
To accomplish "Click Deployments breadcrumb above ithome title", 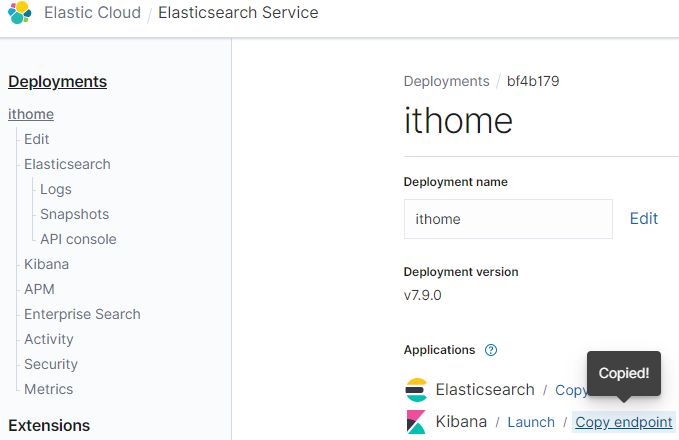I will pos(446,81).
